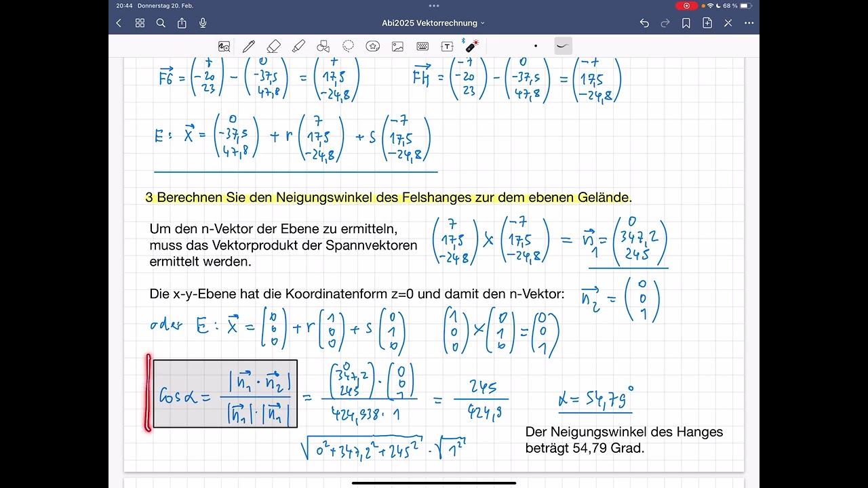The height and width of the screenshot is (488, 868).
Task: Select the curved stroke style option
Action: (x=563, y=46)
